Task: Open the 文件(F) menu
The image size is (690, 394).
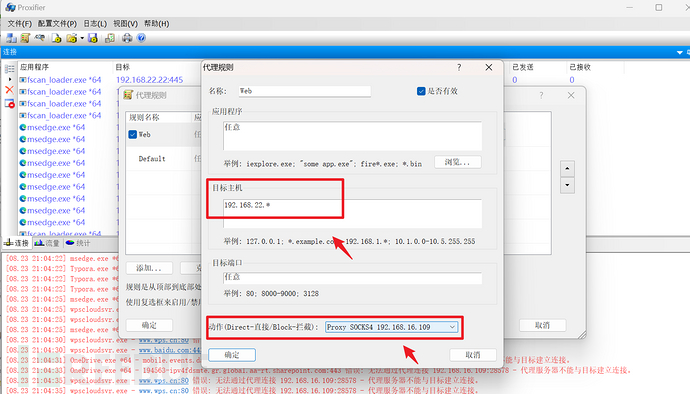Action: pyautogui.click(x=19, y=23)
